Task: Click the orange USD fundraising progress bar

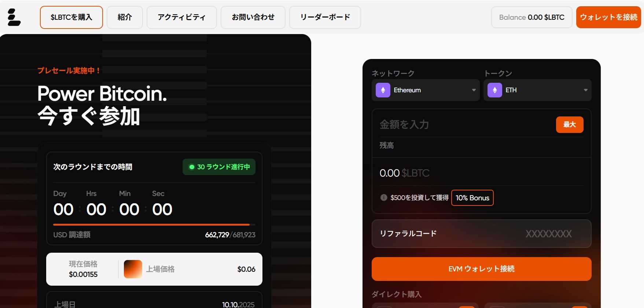Action: (151, 224)
